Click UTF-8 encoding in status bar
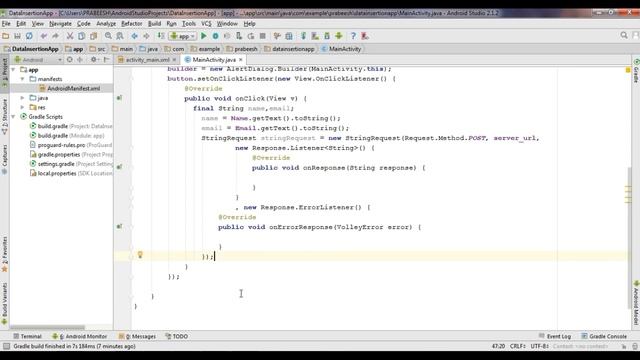 click(x=540, y=346)
